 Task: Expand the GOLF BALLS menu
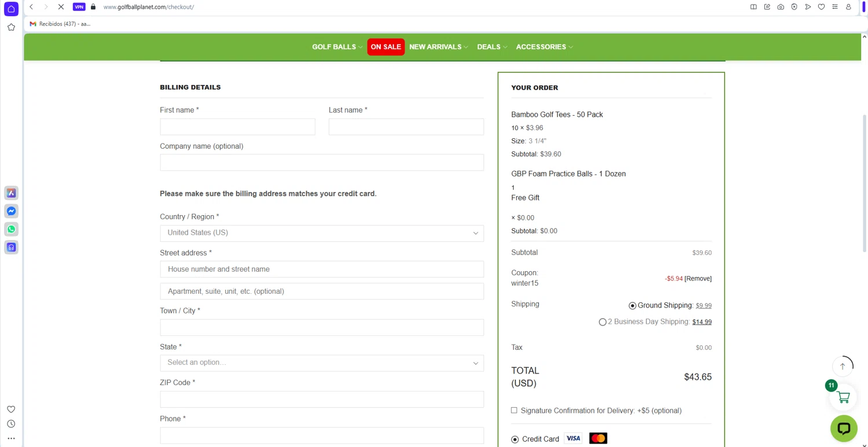(337, 47)
